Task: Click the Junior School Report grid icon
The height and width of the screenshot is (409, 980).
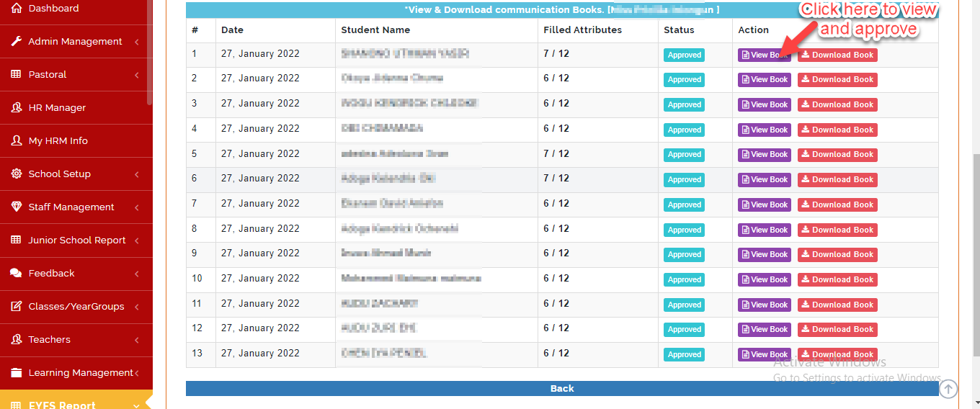Action: [x=17, y=240]
